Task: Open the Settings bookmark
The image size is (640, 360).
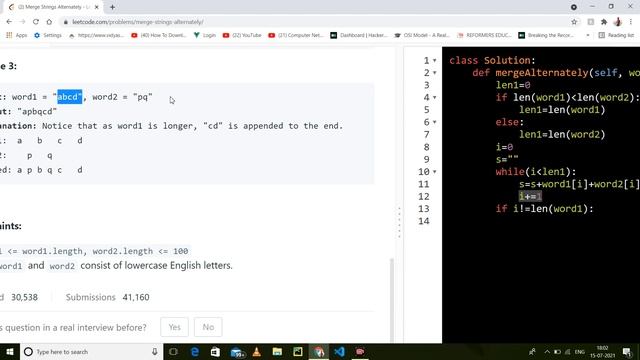Action: pos(48,36)
